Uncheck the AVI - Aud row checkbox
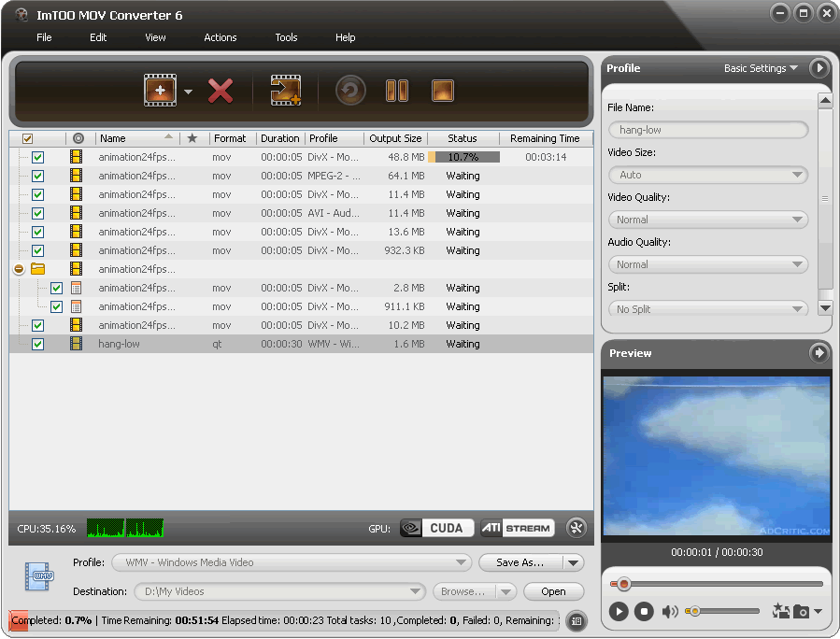The height and width of the screenshot is (639, 840). point(37,213)
